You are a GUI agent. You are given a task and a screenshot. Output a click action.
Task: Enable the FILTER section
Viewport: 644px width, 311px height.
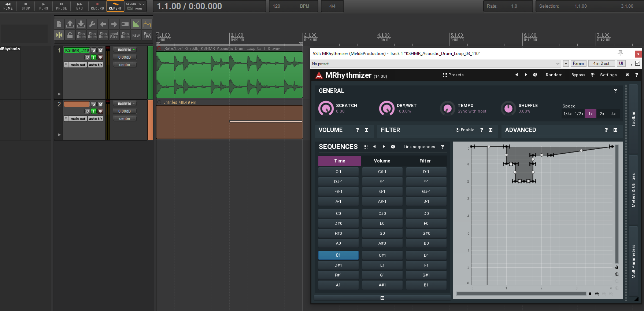pyautogui.click(x=465, y=130)
